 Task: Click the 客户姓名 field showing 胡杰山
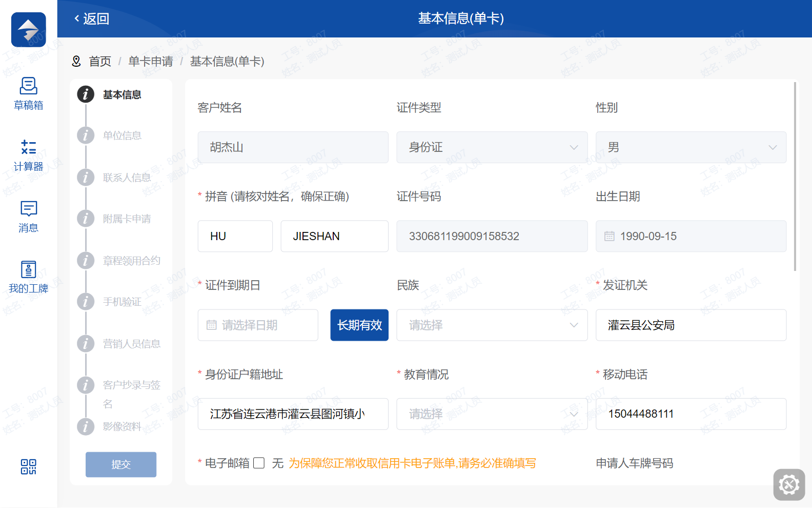click(x=293, y=147)
